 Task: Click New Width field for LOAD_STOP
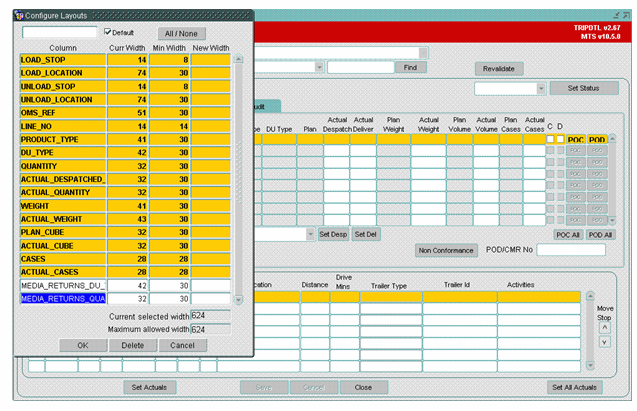[210, 60]
